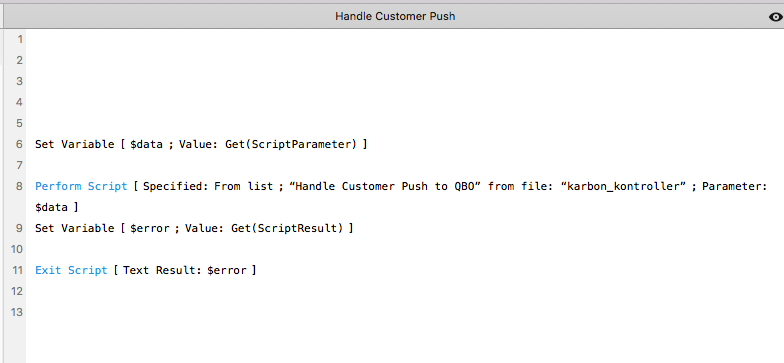The width and height of the screenshot is (784, 363).
Task: Click line number 9 in the gutter
Action: [x=20, y=228]
